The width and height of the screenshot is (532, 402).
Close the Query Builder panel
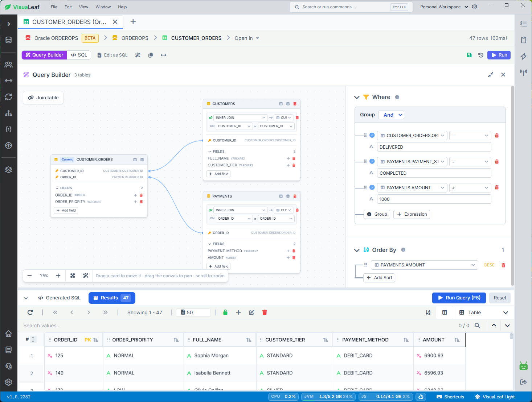[x=503, y=75]
